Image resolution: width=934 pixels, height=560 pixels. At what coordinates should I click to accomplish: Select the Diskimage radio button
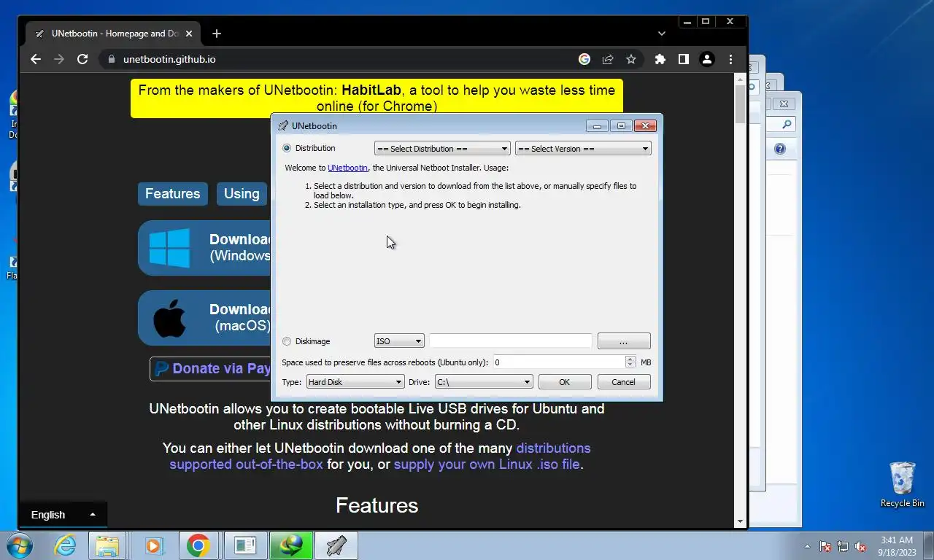click(287, 341)
